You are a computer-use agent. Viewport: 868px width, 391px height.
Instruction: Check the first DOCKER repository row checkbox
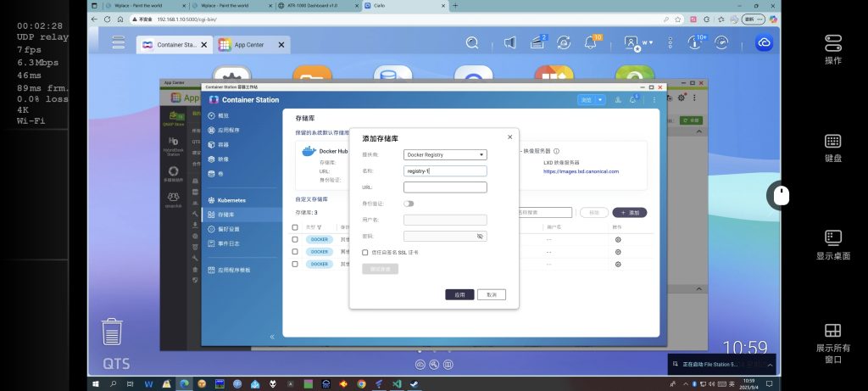tap(295, 239)
